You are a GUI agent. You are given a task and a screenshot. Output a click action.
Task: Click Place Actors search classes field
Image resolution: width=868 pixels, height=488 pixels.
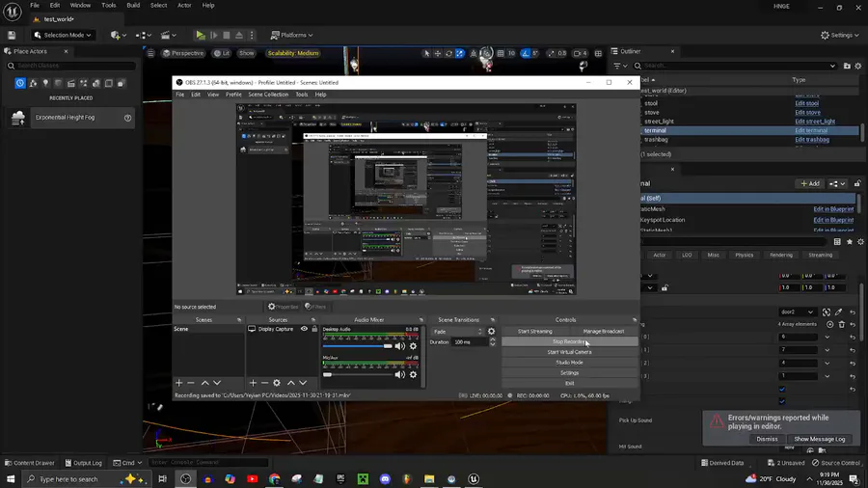pos(70,66)
